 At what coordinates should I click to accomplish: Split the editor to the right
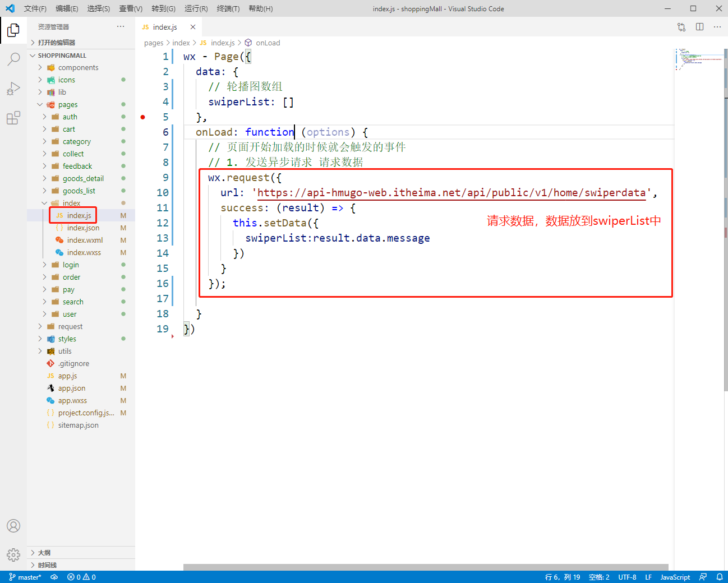[699, 27]
